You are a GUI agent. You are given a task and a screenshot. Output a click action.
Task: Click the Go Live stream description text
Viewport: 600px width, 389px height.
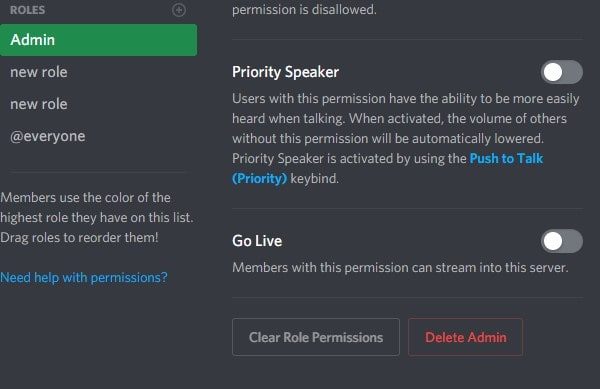(400, 267)
